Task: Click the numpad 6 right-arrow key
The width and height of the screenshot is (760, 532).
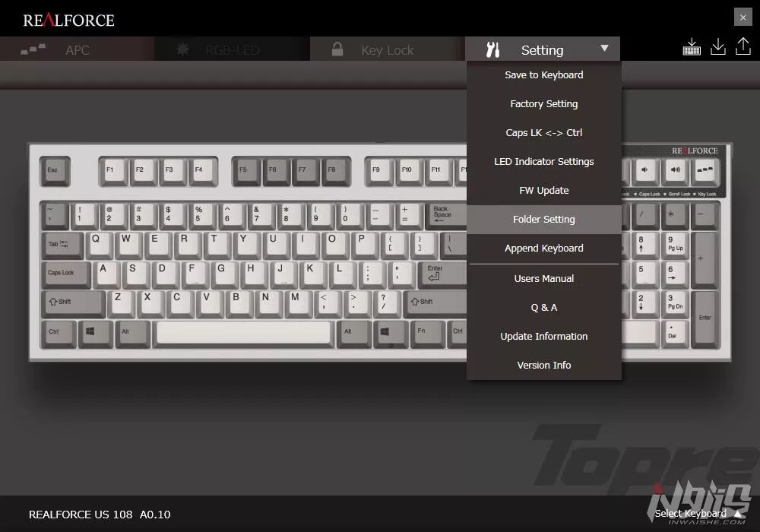Action: [675, 274]
